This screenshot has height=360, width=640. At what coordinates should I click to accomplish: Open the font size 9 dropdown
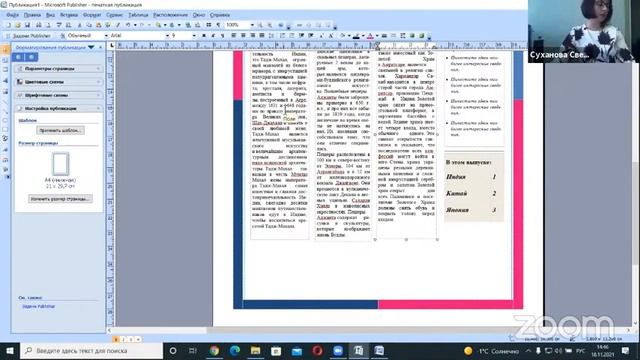pyautogui.click(x=194, y=36)
